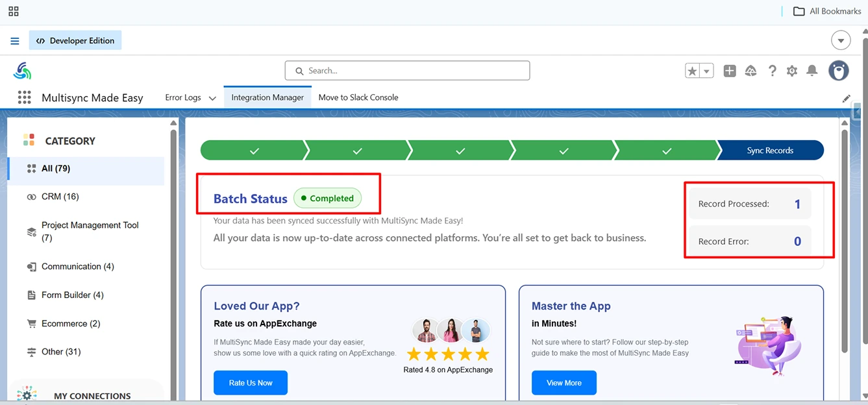Click the Sync Records progress step
This screenshot has height=405, width=868.
pos(770,151)
